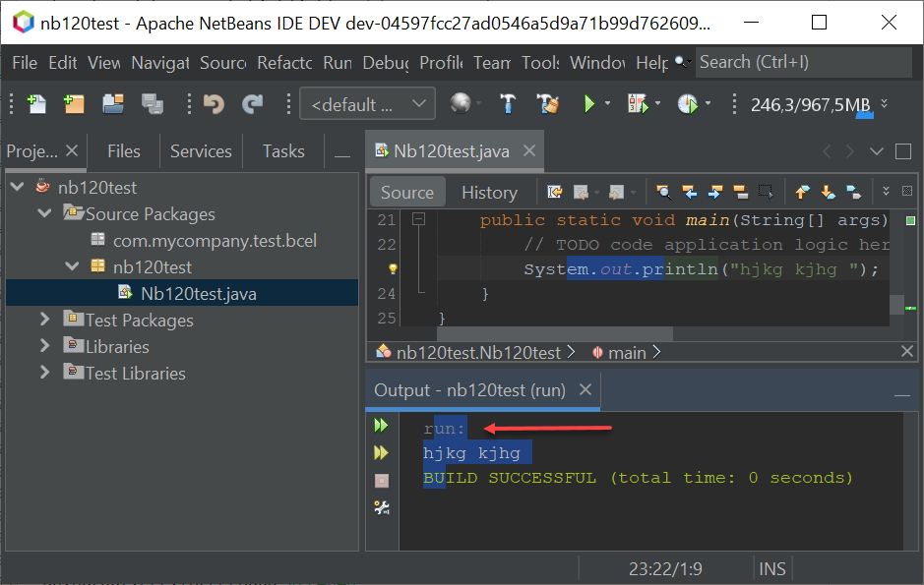924x585 pixels.
Task: Open the Run Project dropdown arrow
Action: click(607, 104)
